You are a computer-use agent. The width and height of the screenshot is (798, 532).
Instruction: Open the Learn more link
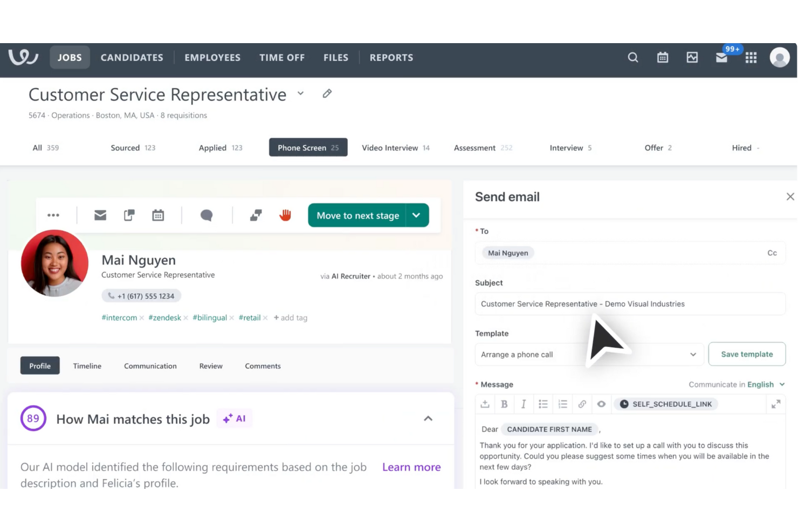(x=411, y=467)
